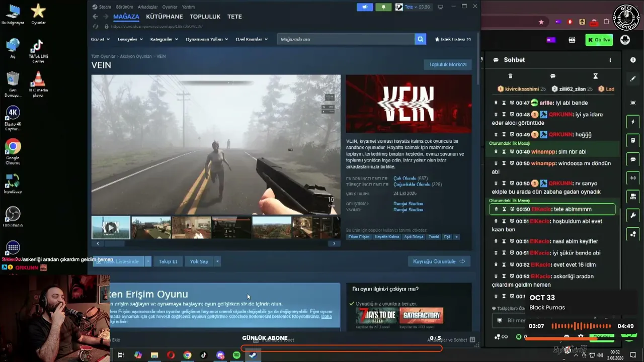
Task: Switch to the TOPLULUK tab
Action: tap(205, 17)
